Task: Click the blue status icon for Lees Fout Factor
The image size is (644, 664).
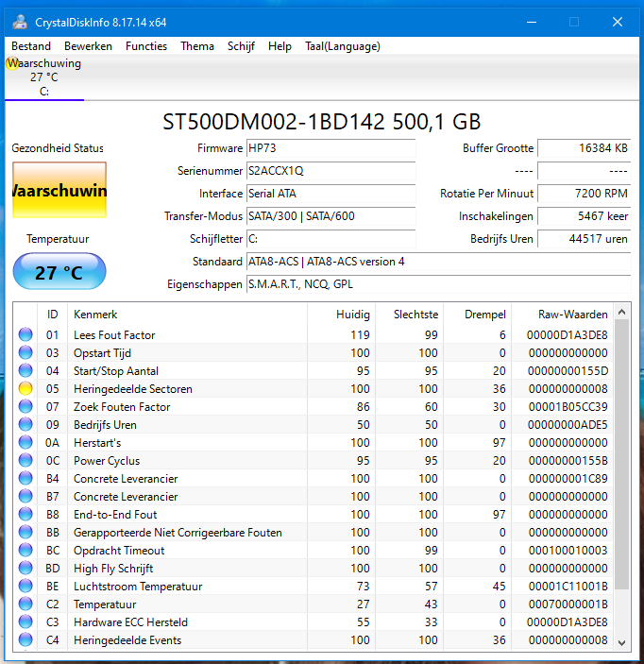Action: [25, 334]
